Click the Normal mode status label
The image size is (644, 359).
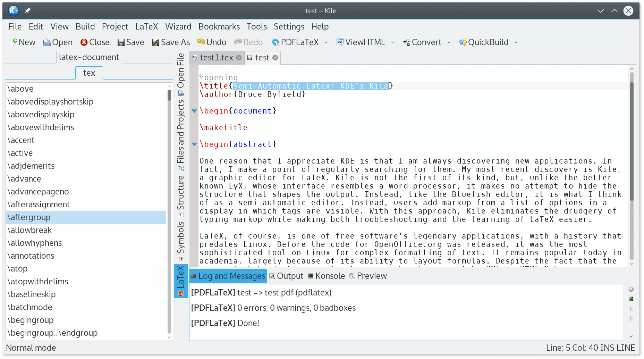tap(31, 348)
